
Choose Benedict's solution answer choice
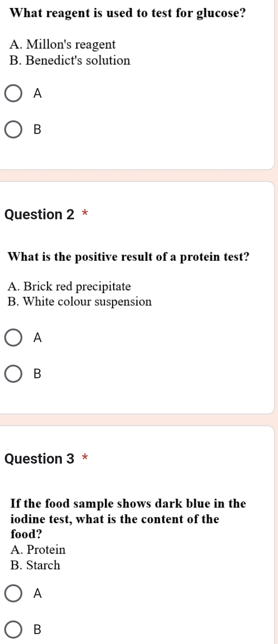pos(70,60)
